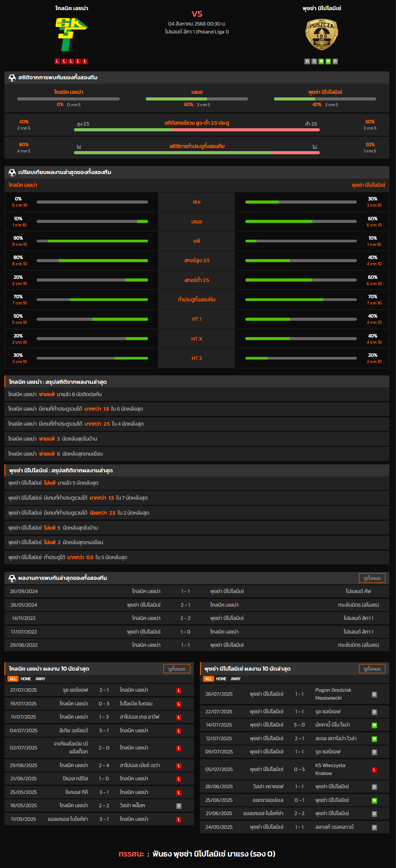Click the W badge on the 14/07/2025 match row
The width and height of the screenshot is (396, 868).
(x=374, y=725)
